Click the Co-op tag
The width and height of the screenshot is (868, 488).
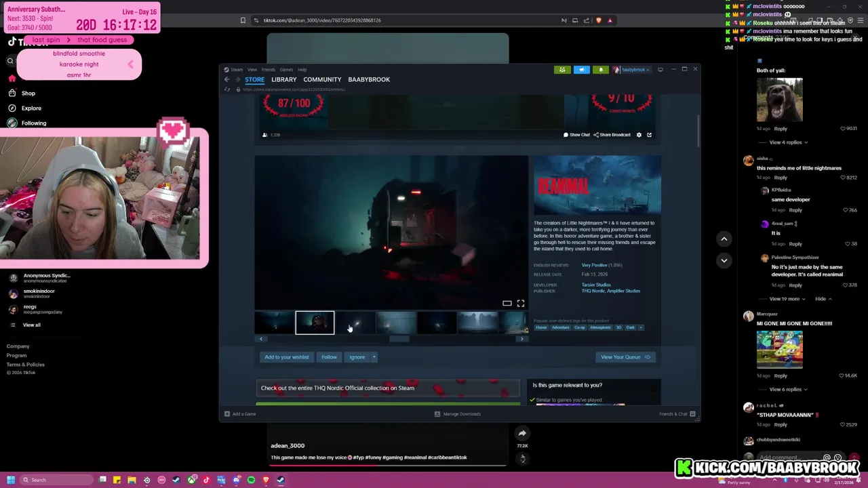[x=579, y=327]
